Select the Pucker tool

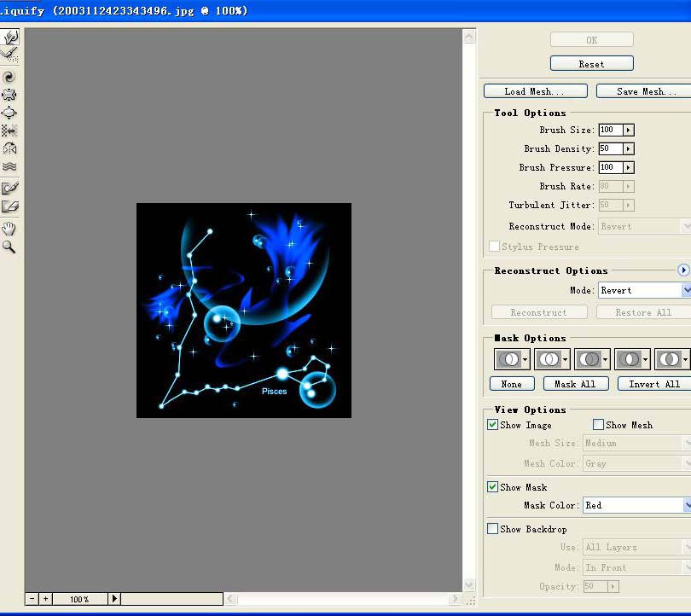tap(10, 95)
